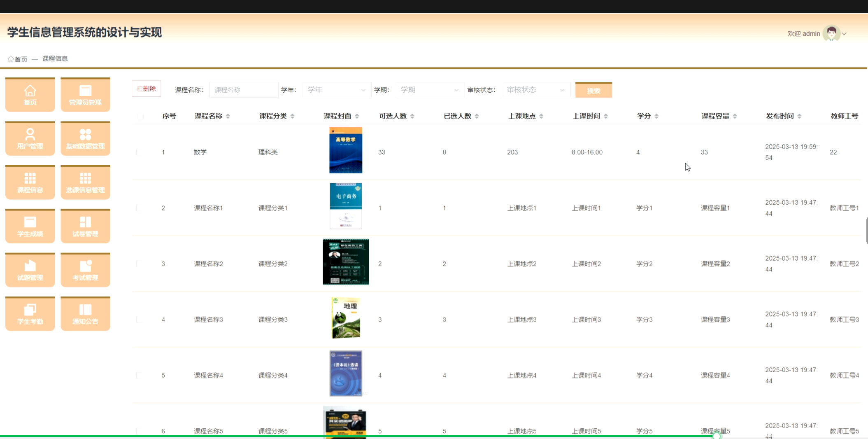
Task: Click the 删除 delete button
Action: (x=147, y=89)
